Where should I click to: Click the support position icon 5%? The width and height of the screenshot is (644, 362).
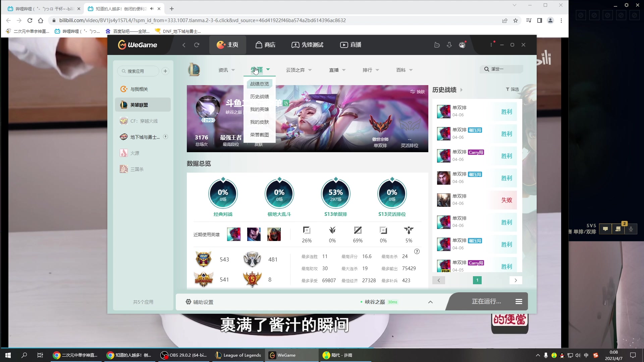[x=409, y=230]
